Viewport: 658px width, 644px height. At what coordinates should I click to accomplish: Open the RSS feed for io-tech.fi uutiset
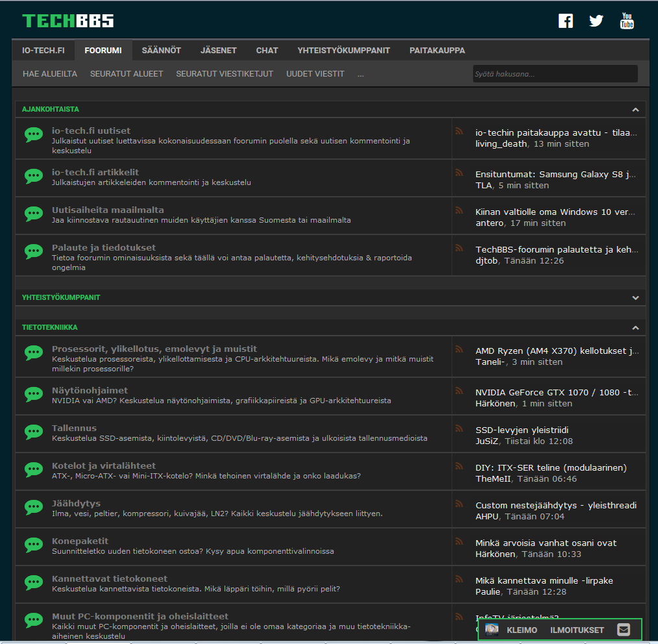pyautogui.click(x=460, y=131)
